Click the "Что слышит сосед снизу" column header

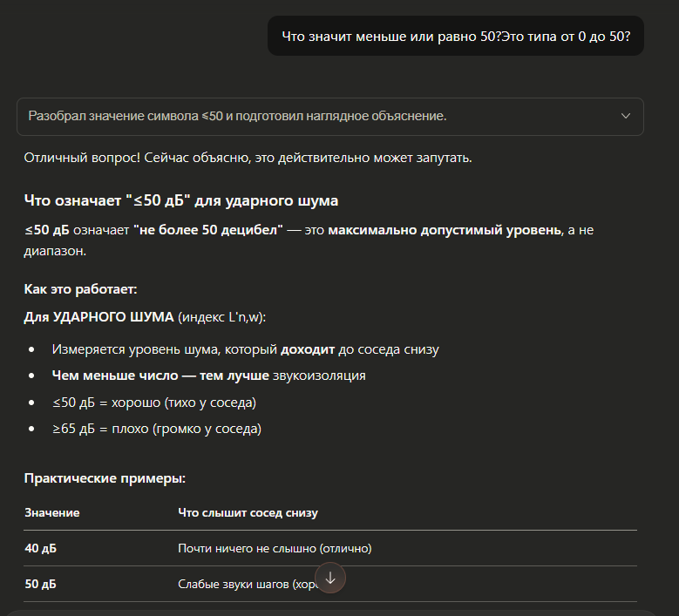click(x=248, y=512)
